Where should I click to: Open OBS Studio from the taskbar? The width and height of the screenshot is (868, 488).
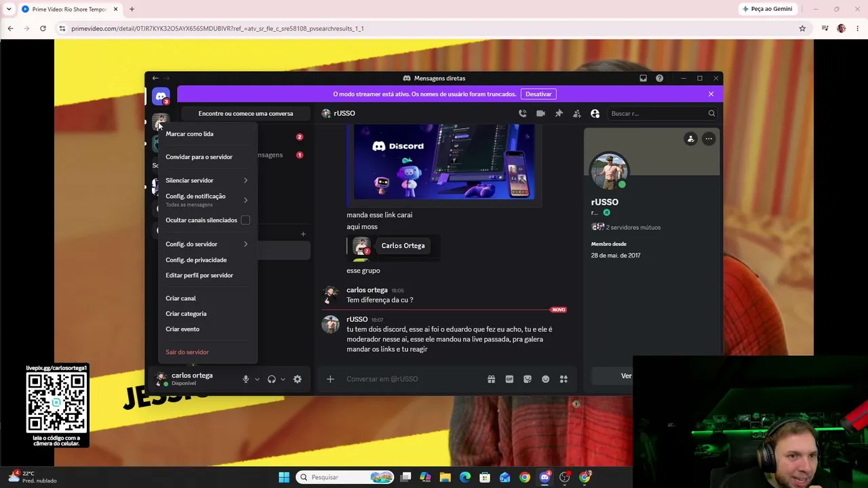pyautogui.click(x=564, y=477)
